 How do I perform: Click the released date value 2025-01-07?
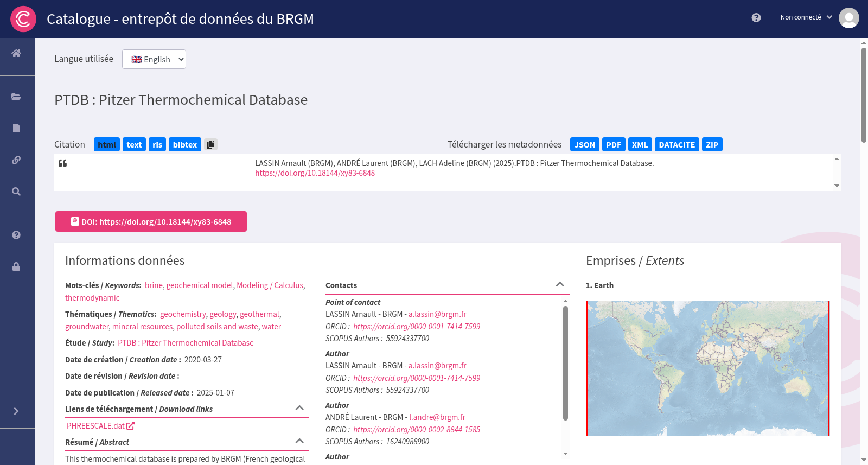[215, 393]
